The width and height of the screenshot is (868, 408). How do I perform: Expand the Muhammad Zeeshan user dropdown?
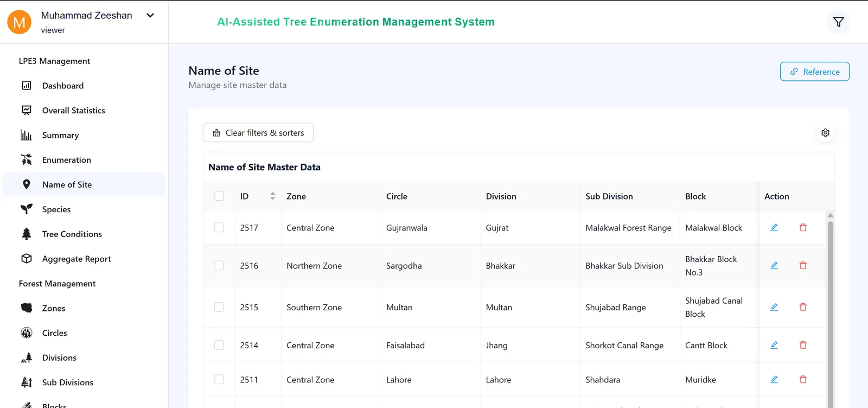pyautogui.click(x=150, y=16)
